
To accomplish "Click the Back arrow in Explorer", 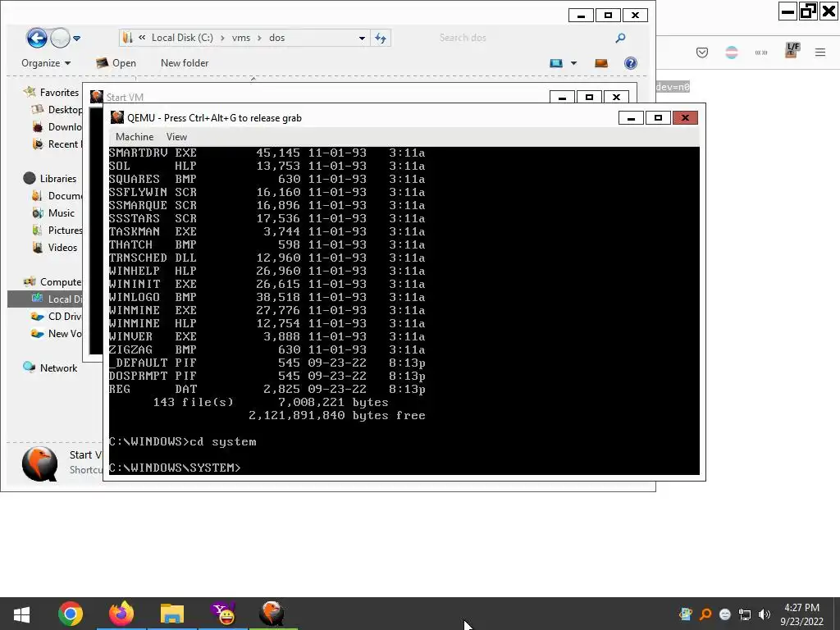I will [37, 38].
